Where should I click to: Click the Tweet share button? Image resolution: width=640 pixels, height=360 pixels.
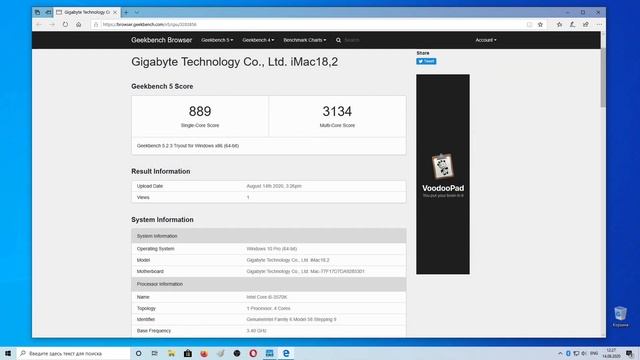(426, 61)
